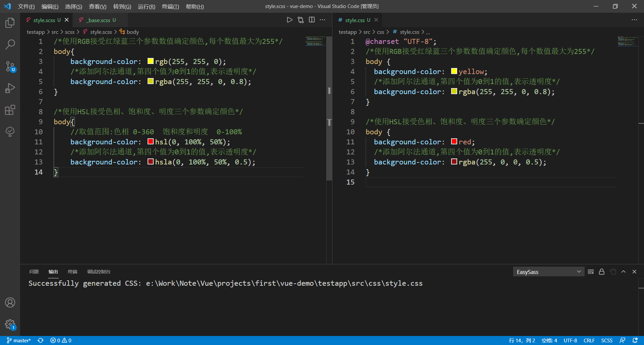
Task: Switch to the 终端 panel tab
Action: [x=72, y=272]
